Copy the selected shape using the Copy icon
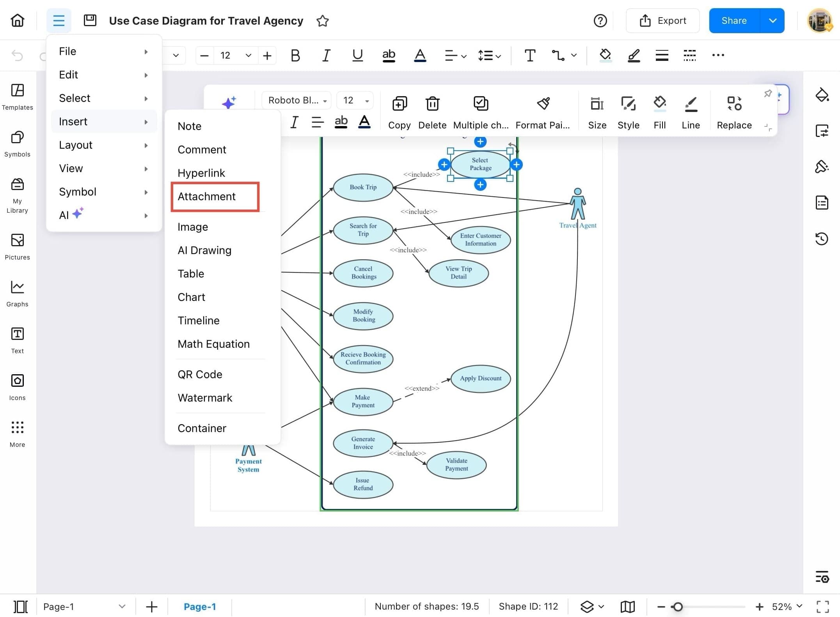840x617 pixels. coord(399,104)
